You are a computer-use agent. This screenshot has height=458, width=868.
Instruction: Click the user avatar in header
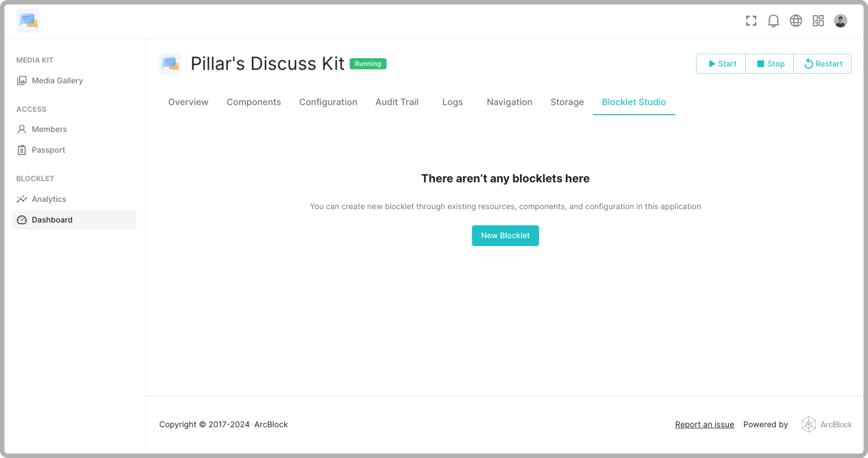pyautogui.click(x=840, y=21)
